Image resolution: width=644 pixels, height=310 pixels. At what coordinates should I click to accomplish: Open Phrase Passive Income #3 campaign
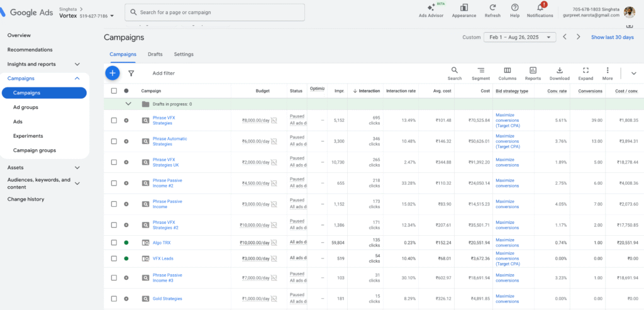click(167, 277)
